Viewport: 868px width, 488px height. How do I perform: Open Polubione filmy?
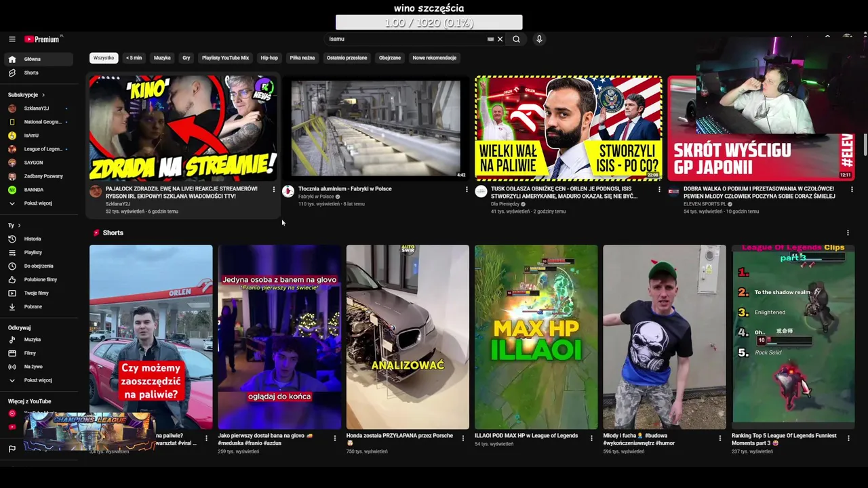click(x=39, y=279)
